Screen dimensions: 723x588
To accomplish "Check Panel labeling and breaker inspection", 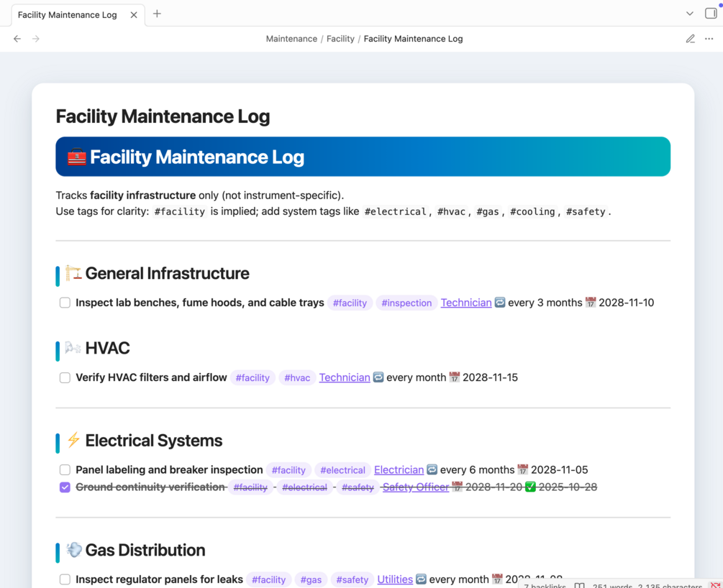I will point(65,470).
